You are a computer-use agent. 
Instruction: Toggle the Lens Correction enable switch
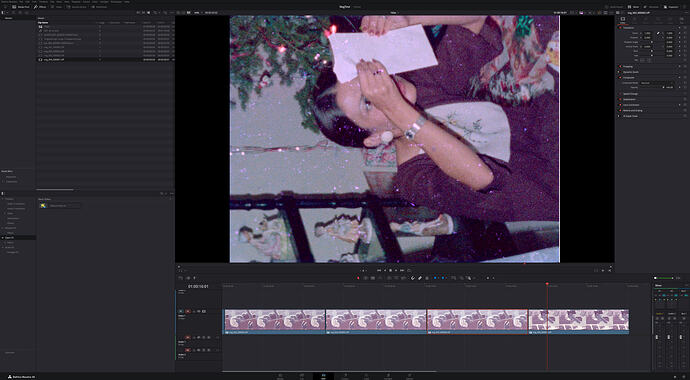coord(620,105)
